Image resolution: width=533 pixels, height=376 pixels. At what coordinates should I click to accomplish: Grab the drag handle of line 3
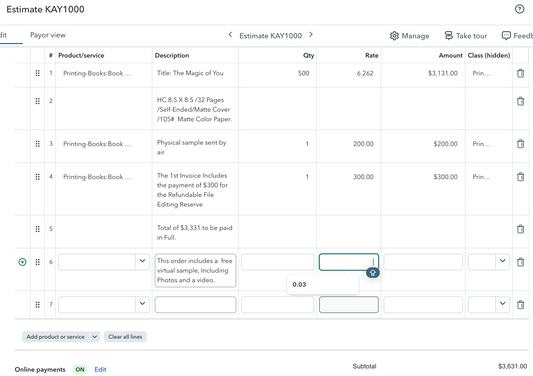click(x=38, y=144)
